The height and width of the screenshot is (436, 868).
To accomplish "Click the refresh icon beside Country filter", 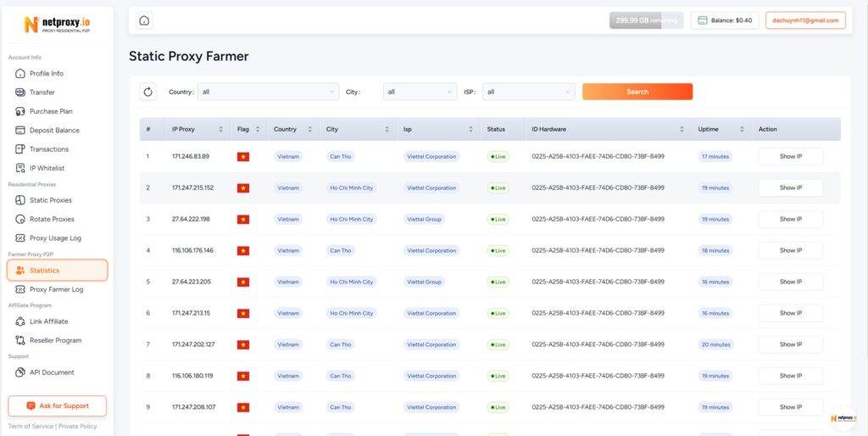I will [x=147, y=92].
